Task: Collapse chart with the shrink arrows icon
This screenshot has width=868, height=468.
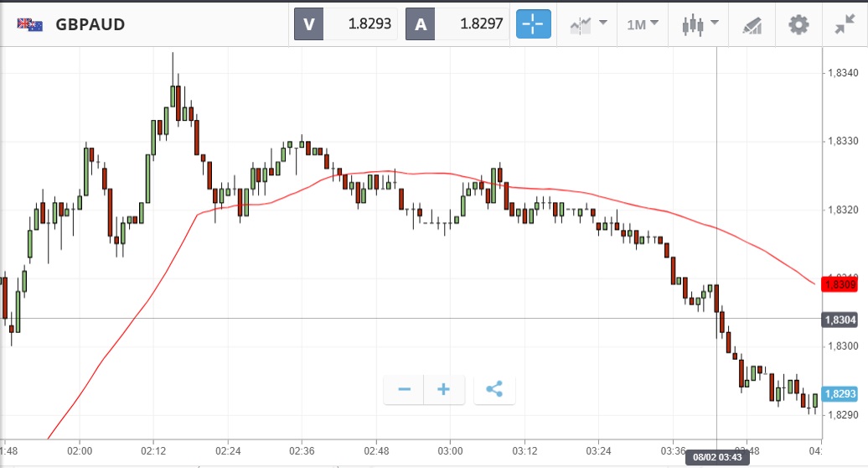Action: (845, 24)
